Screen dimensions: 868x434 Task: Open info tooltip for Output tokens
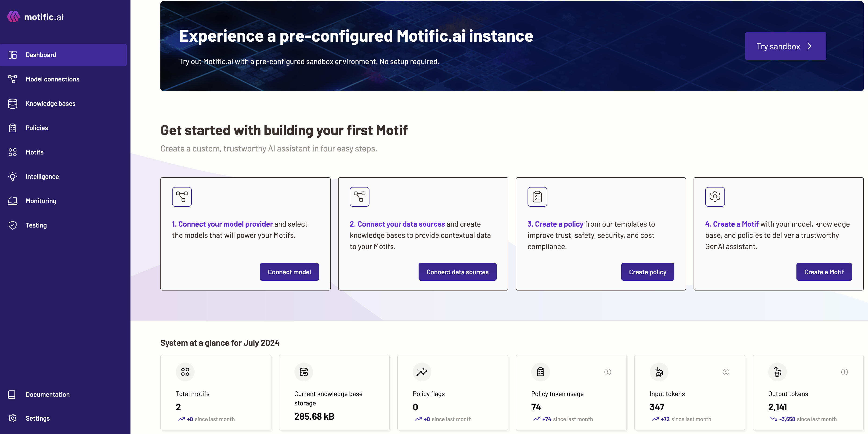point(844,372)
